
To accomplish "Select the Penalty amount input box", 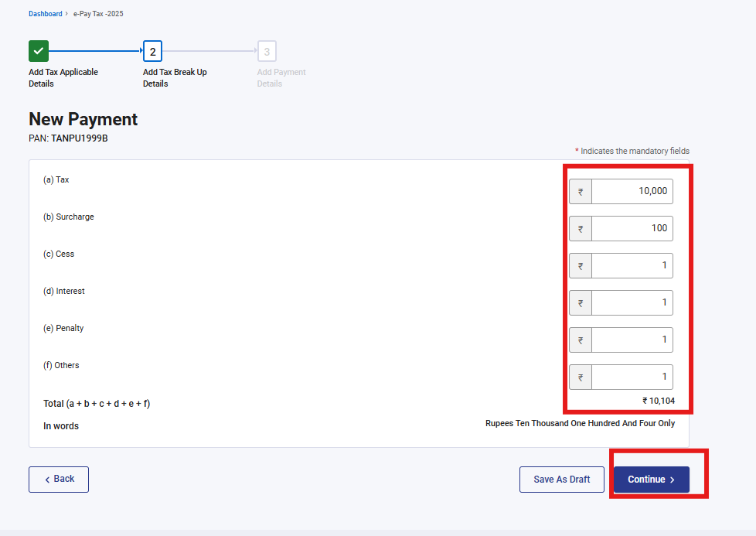I will click(x=632, y=340).
